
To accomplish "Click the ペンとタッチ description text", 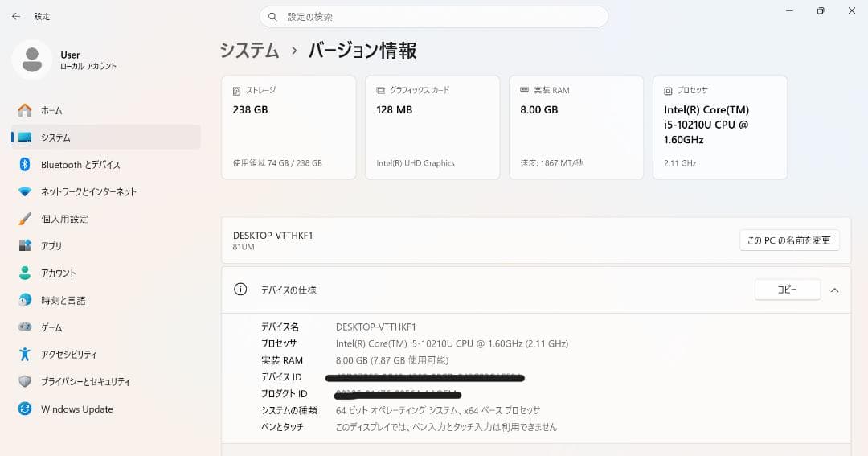I will click(x=446, y=426).
